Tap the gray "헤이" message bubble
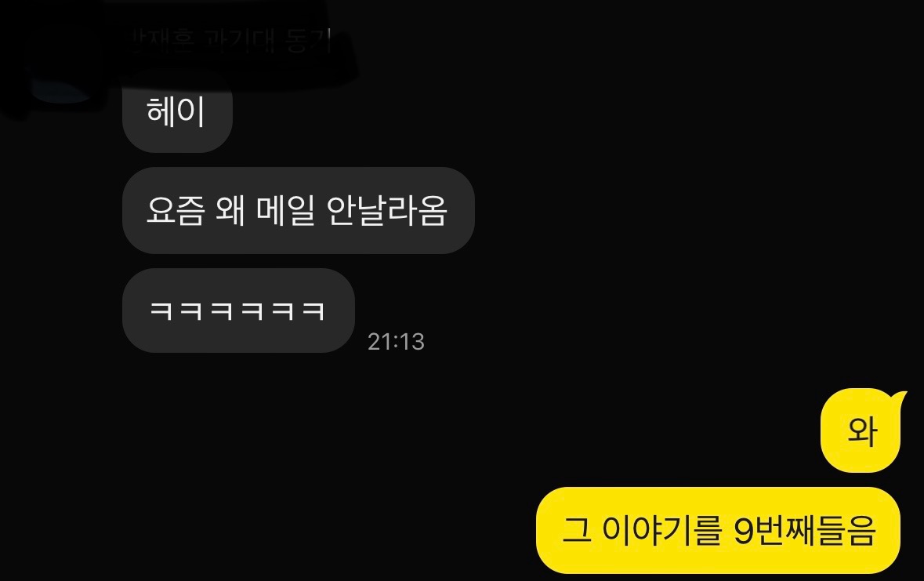 177,111
